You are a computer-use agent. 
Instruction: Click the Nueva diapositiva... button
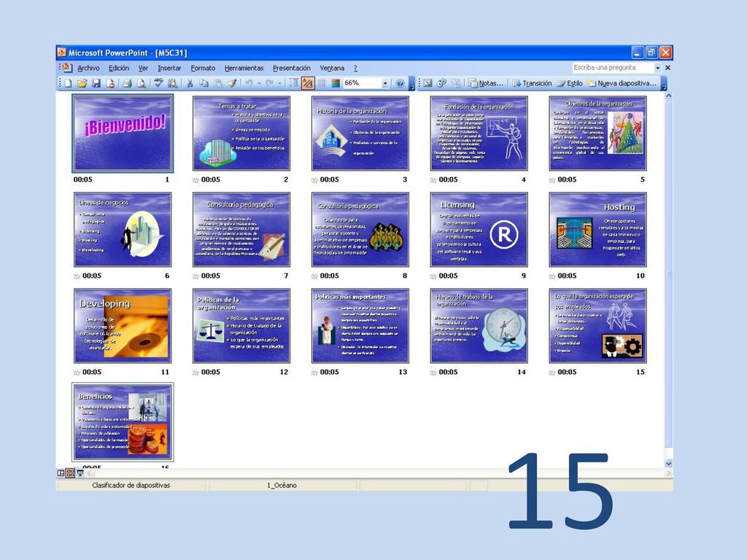coord(622,83)
